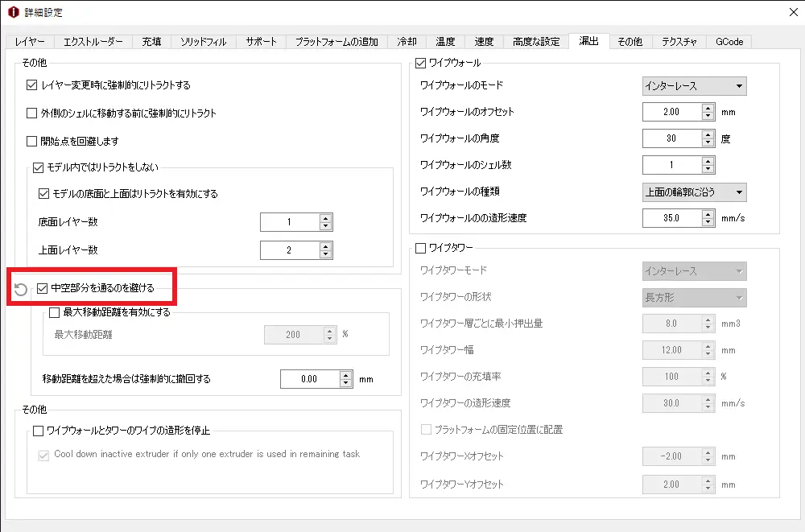Open the ワイプウォールのモード dropdown
The width and height of the screenshot is (805, 532).
click(694, 85)
